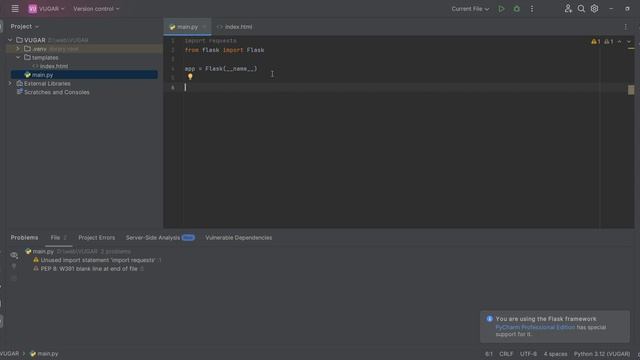This screenshot has height=360, width=640.
Task: Click cursor position 6:1 in status bar
Action: click(489, 354)
